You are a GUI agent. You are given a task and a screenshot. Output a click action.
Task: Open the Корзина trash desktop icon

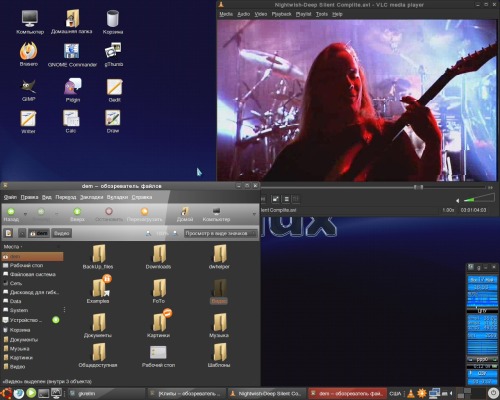point(113,22)
